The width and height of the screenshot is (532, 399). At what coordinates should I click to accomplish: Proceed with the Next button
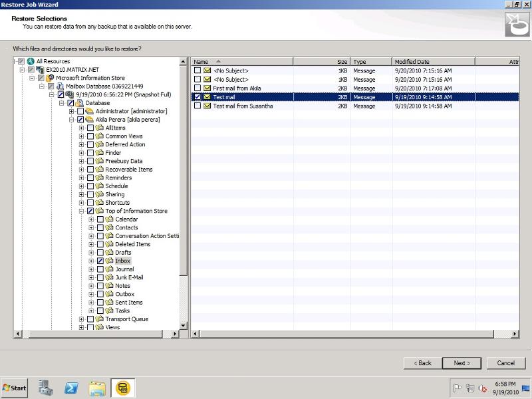click(462, 363)
